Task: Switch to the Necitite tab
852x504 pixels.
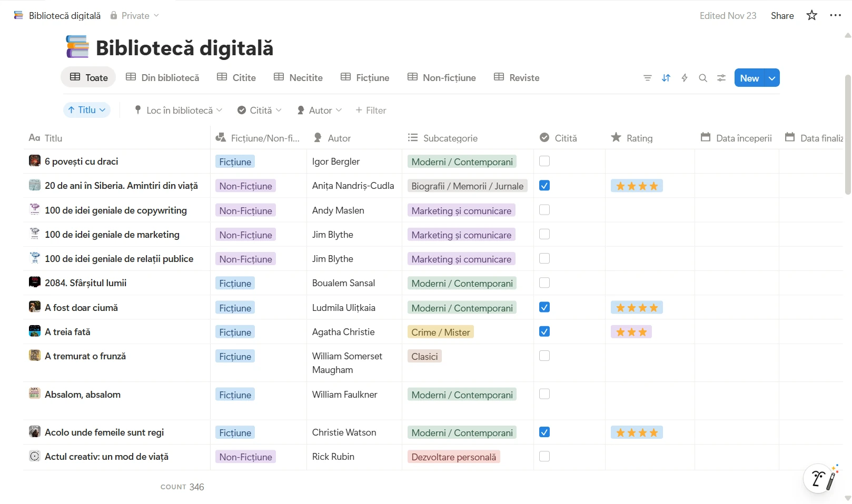Action: click(298, 77)
